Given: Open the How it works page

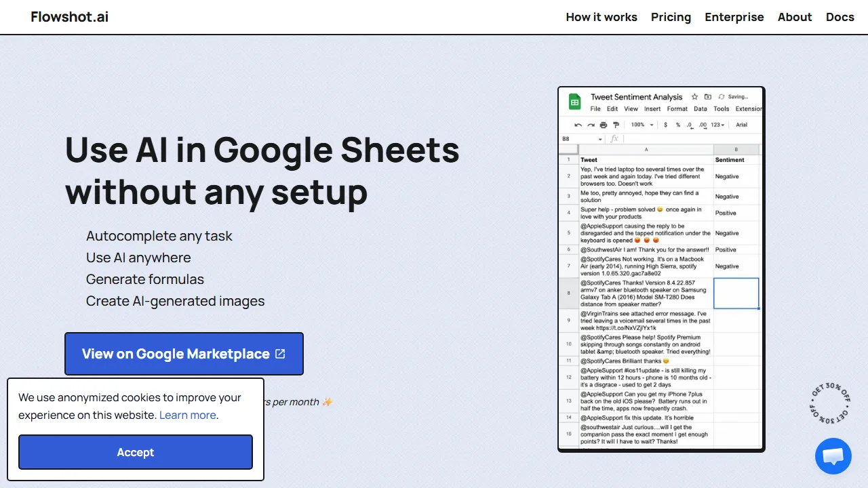Looking at the screenshot, I should [x=601, y=17].
